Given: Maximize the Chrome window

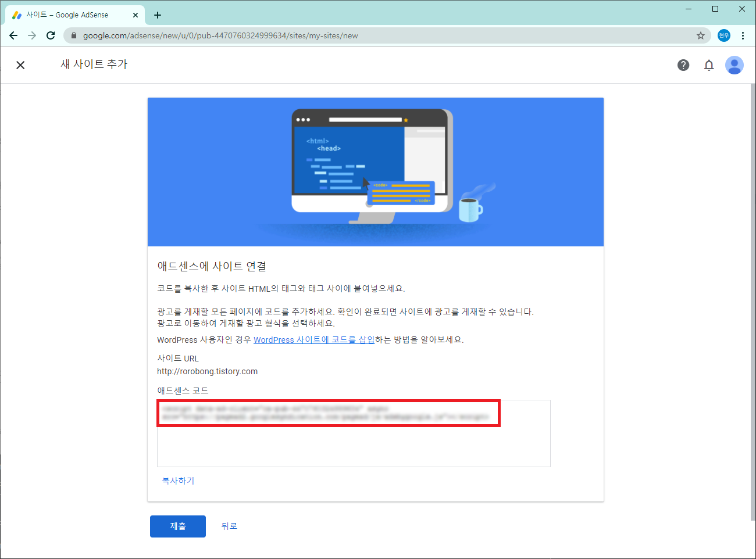Looking at the screenshot, I should click(x=715, y=9).
